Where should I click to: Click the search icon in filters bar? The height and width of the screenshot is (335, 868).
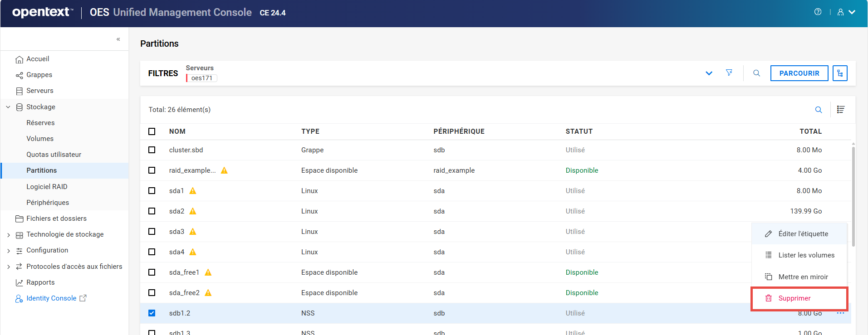pyautogui.click(x=756, y=73)
